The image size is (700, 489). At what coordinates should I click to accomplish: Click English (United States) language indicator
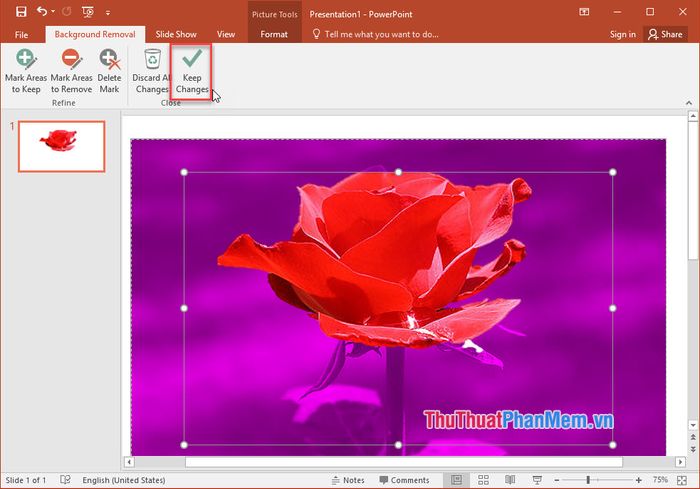pyautogui.click(x=124, y=480)
